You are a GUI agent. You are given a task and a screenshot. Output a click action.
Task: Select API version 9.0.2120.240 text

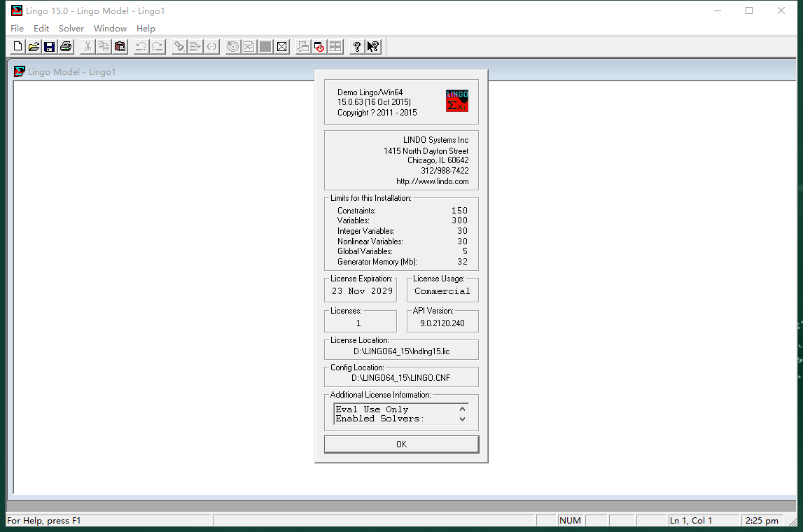442,323
